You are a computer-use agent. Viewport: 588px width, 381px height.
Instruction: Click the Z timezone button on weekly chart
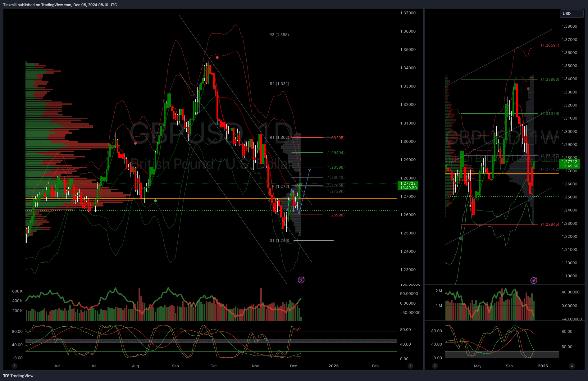point(435,366)
